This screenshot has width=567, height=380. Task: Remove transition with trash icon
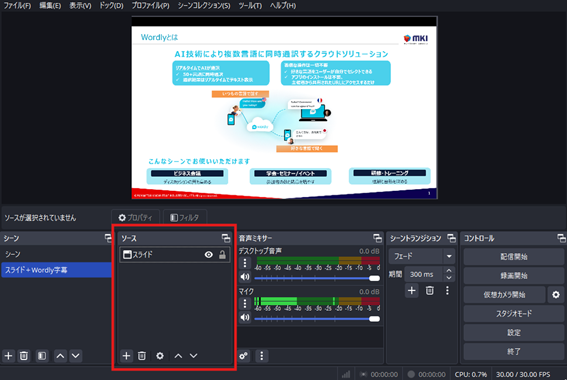(x=430, y=290)
